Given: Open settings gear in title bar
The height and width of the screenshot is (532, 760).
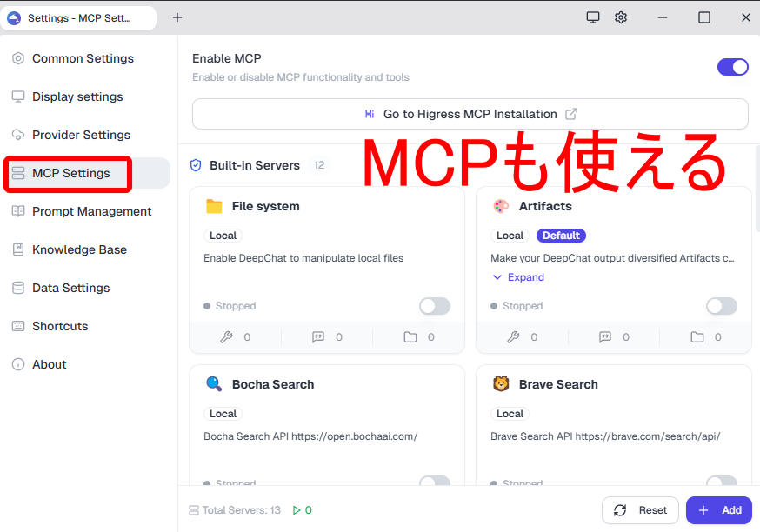Looking at the screenshot, I should [621, 17].
